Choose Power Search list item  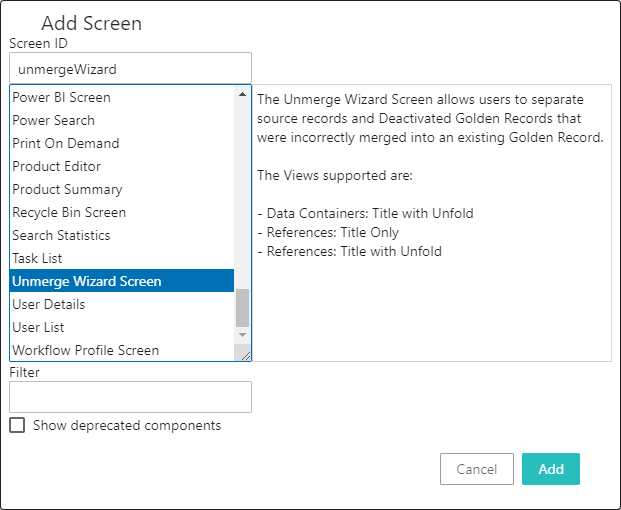(x=53, y=120)
